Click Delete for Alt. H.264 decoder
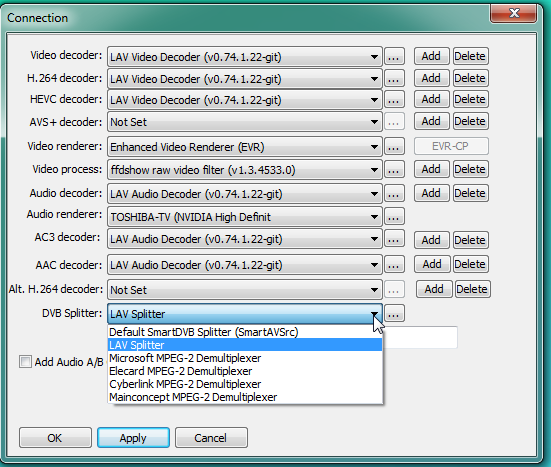The width and height of the screenshot is (551, 467). pyautogui.click(x=473, y=289)
